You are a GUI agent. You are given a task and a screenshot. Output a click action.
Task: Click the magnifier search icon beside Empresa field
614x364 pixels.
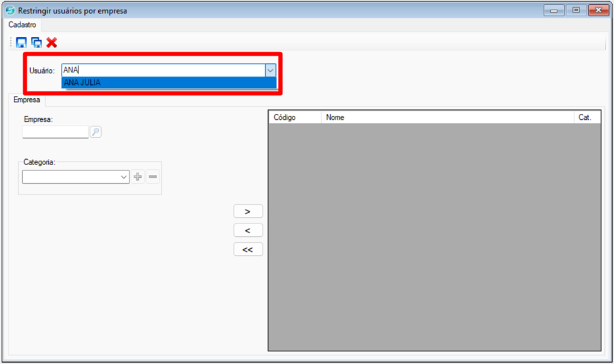(96, 131)
